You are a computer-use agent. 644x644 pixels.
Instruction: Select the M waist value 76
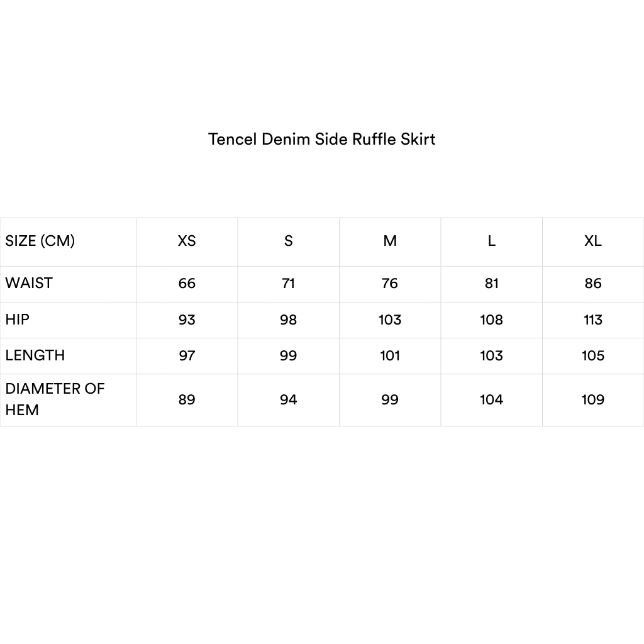(x=390, y=284)
